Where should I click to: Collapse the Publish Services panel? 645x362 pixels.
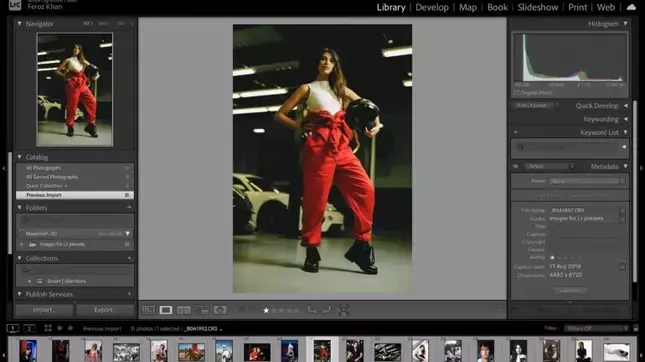[x=19, y=294]
